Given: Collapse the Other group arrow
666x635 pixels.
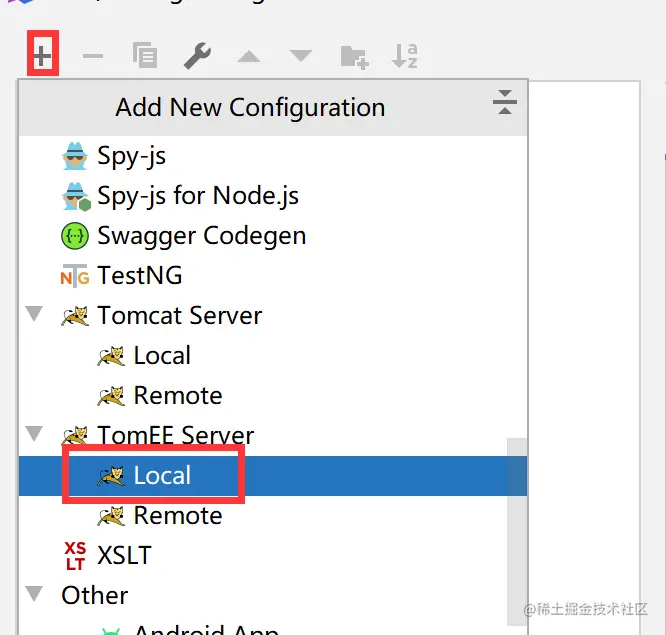Looking at the screenshot, I should [34, 593].
